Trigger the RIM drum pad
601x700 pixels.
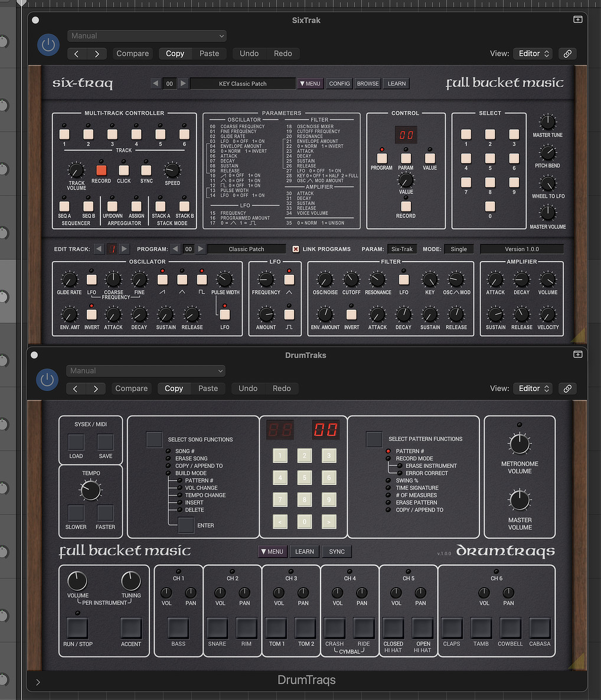click(x=246, y=628)
